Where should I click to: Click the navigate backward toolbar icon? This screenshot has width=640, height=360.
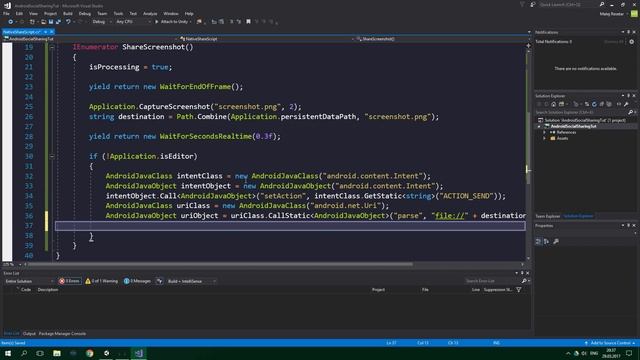click(x=10, y=22)
